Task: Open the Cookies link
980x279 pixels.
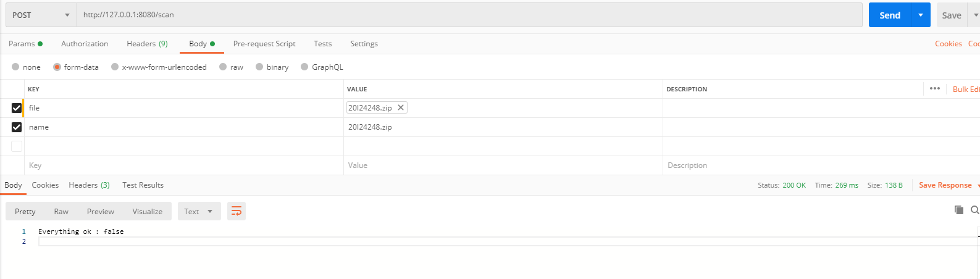Action: [948, 44]
